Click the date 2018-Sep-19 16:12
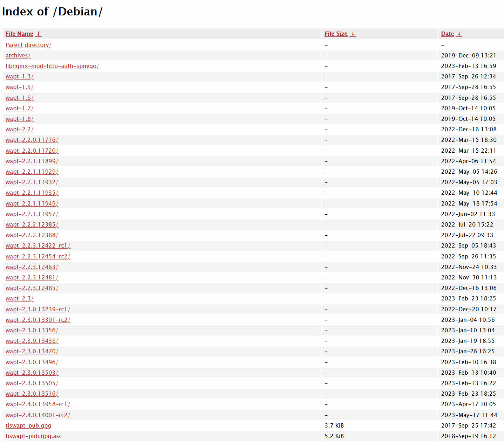The image size is (504, 444). 468,436
